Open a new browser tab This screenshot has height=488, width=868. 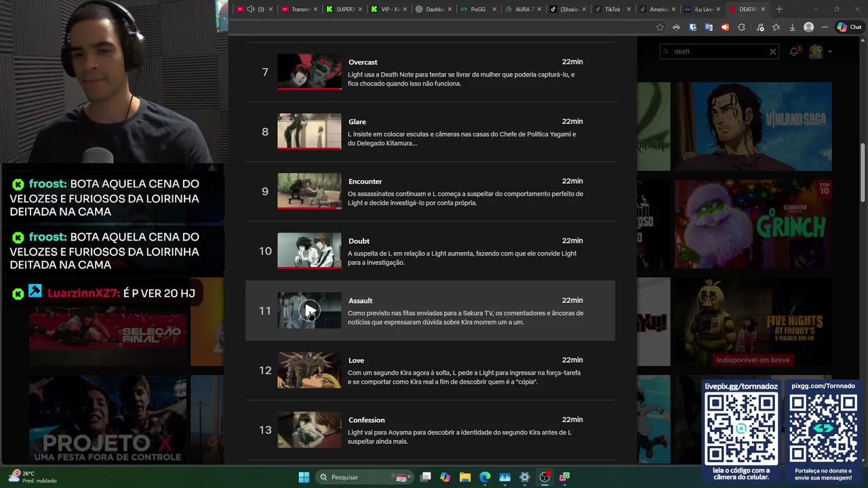coord(779,9)
